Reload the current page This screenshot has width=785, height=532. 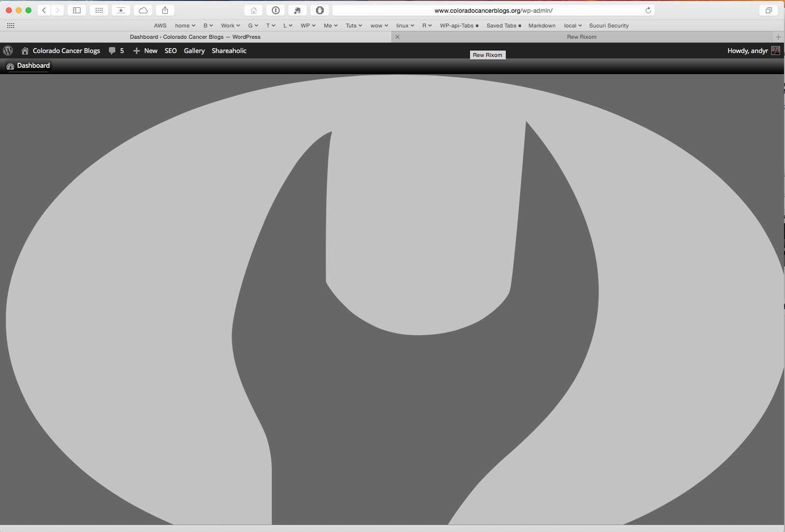pos(648,10)
